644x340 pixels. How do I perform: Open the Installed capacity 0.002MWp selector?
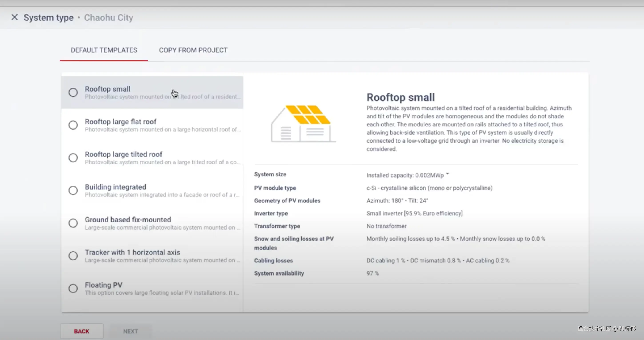(405, 175)
